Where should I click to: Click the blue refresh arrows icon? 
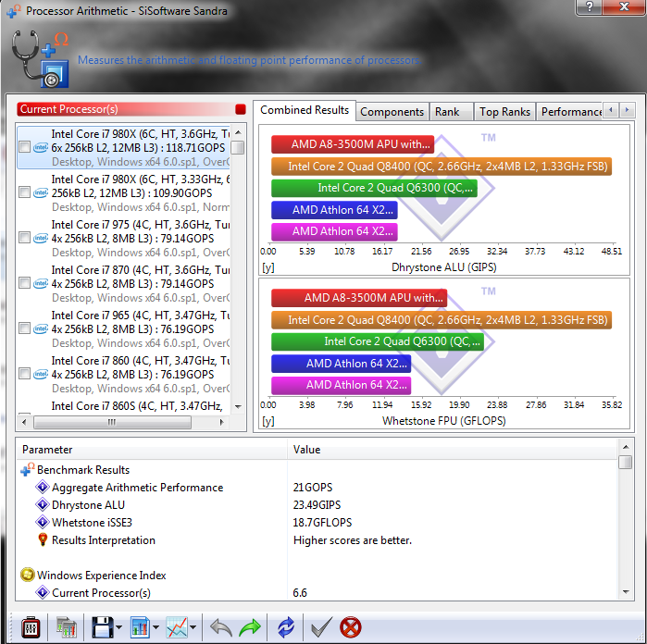pos(285,627)
